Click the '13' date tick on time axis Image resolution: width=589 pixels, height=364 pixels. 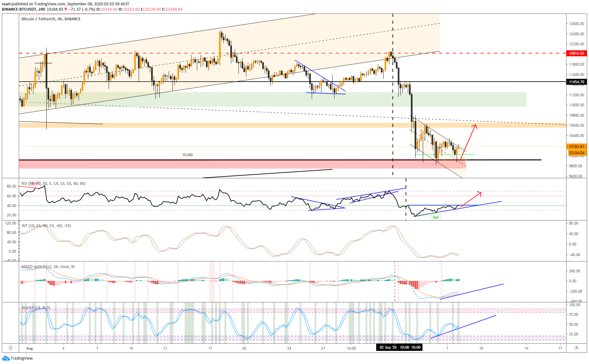(x=165, y=348)
